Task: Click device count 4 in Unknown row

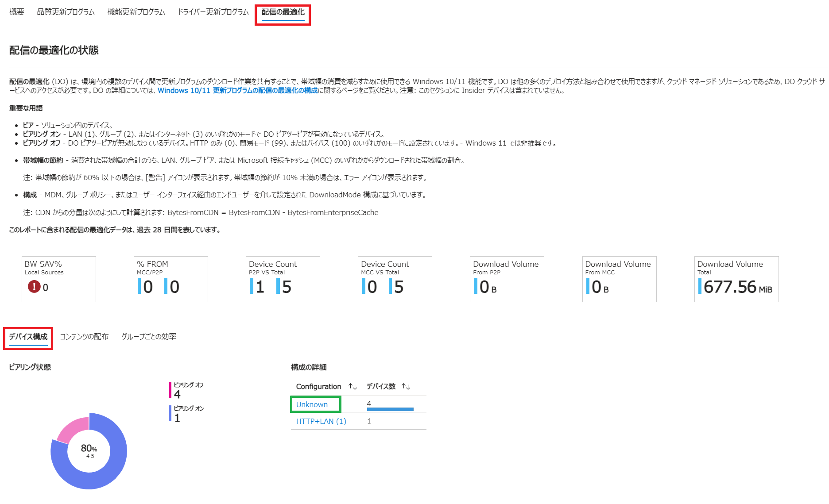Action: (369, 403)
